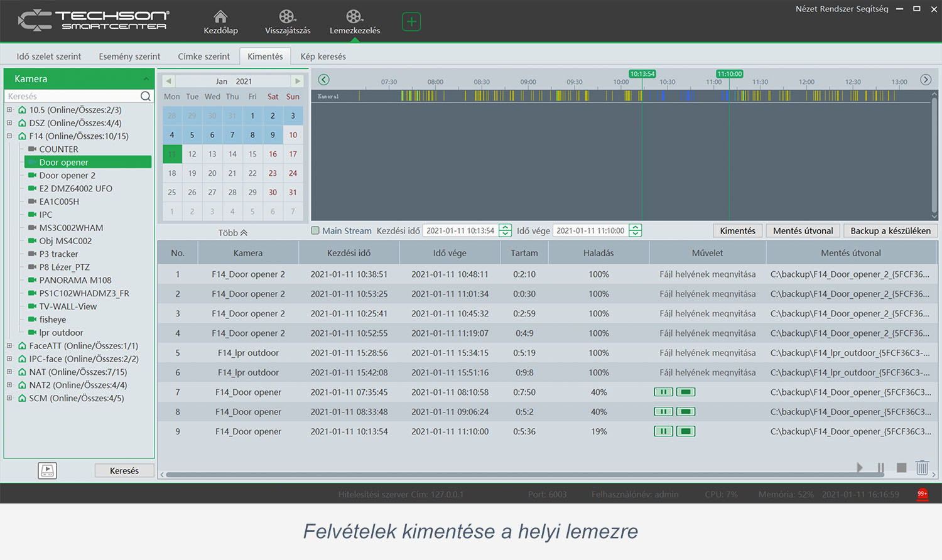Viewport: 942px width, 560px height.
Task: Collapse the F14 camera group
Action: click(9, 136)
